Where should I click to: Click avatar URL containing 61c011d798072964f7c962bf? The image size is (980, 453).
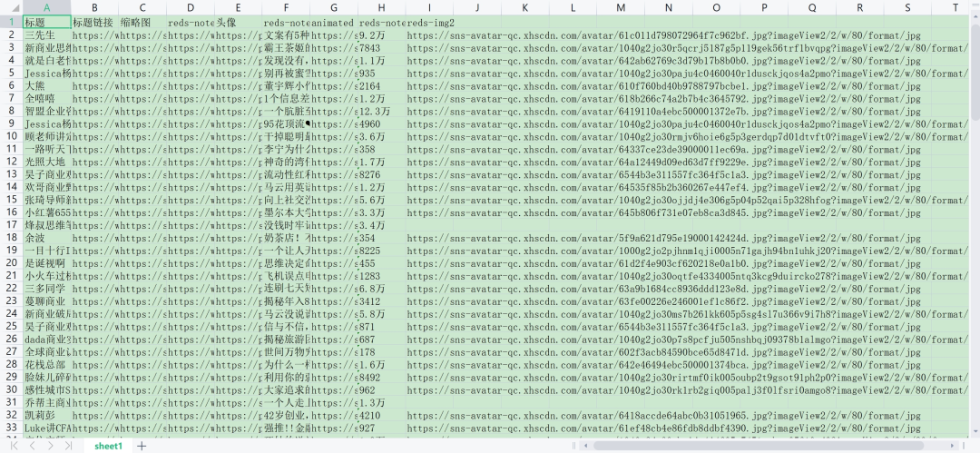(x=663, y=35)
